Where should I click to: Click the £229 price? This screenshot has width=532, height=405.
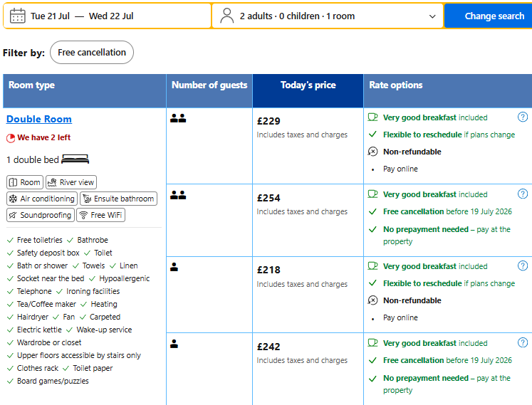268,121
